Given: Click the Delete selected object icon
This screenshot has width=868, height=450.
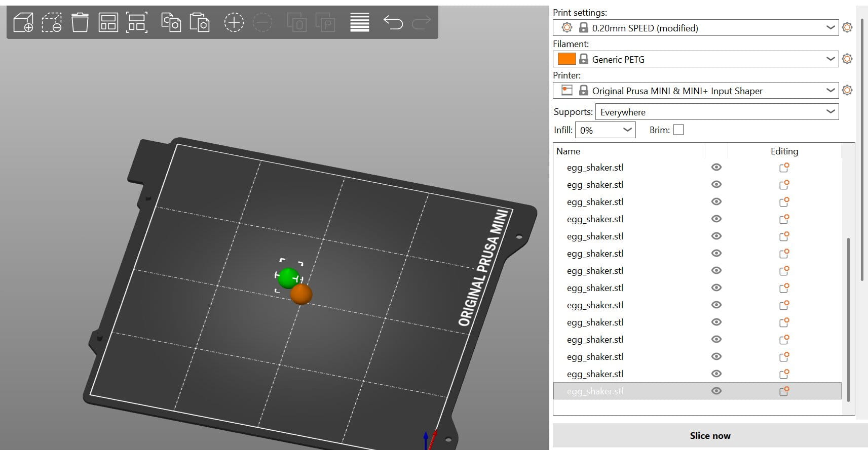Looking at the screenshot, I should click(52, 23).
